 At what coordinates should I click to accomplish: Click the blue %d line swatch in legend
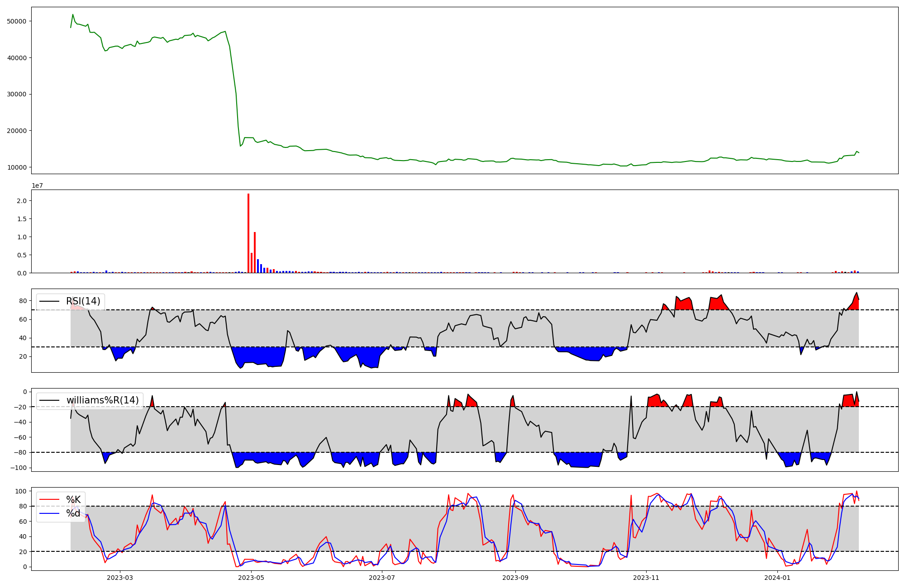(49, 513)
